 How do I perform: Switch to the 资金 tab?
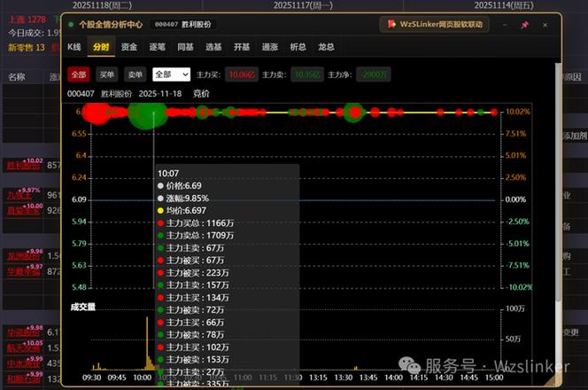pos(129,47)
